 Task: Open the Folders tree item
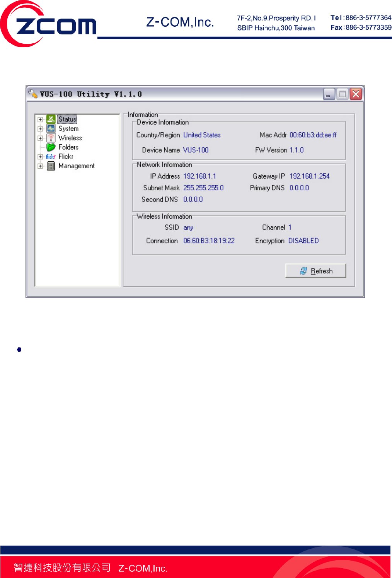(x=68, y=147)
